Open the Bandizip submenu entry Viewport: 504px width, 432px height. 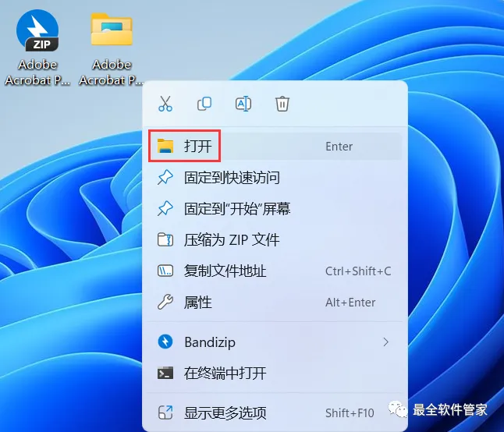[x=275, y=342]
